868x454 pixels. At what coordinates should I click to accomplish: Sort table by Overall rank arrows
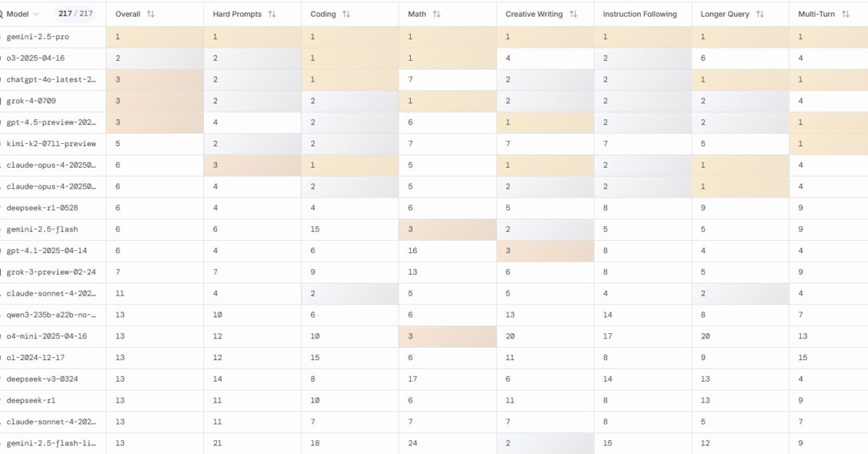(x=150, y=14)
